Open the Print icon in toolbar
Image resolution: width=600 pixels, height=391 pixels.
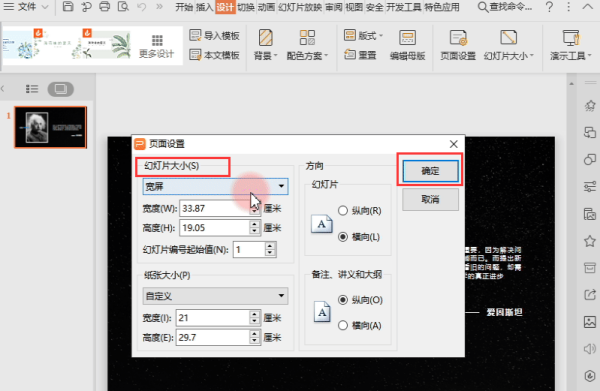[x=104, y=7]
